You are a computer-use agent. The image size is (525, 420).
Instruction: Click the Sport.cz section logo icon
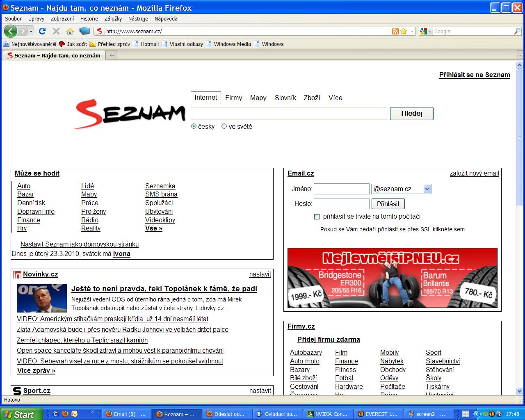(17, 391)
